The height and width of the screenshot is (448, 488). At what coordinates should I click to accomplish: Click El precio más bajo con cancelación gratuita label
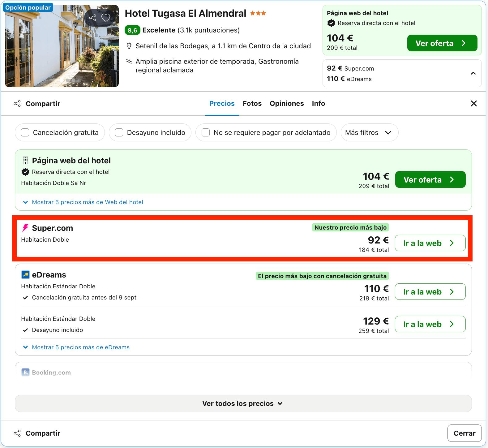322,276
